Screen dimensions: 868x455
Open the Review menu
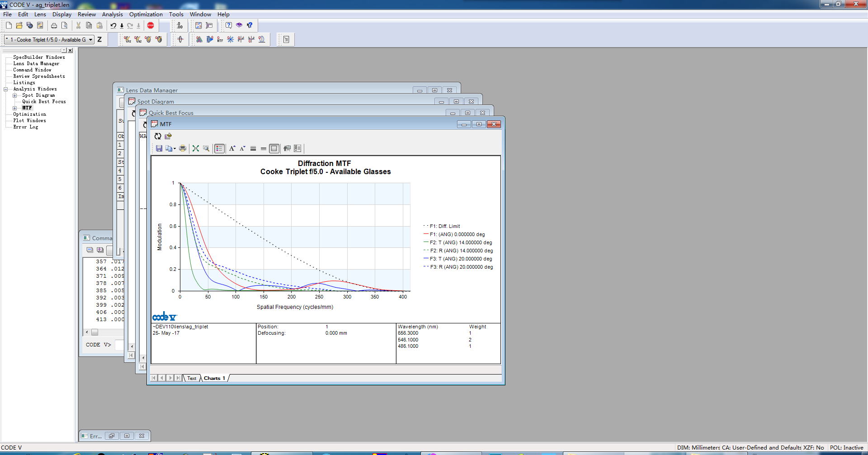87,14
